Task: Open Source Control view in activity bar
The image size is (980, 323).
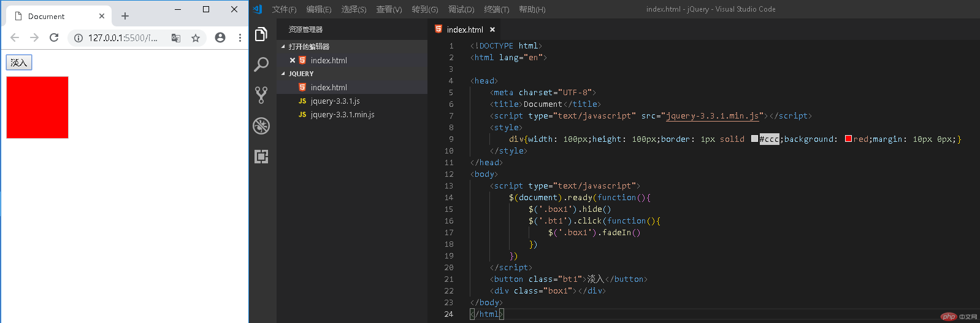Action: (261, 95)
